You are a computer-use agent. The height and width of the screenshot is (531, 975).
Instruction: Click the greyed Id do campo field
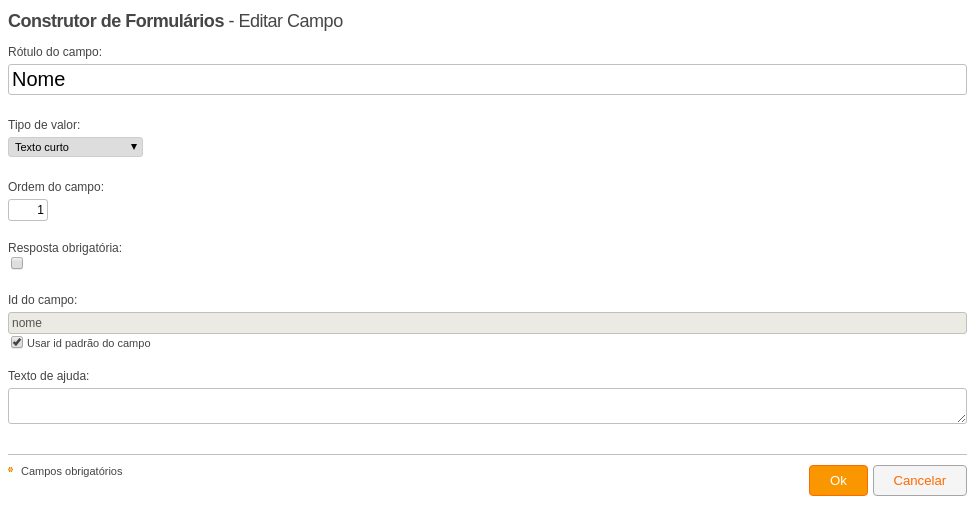coord(488,323)
